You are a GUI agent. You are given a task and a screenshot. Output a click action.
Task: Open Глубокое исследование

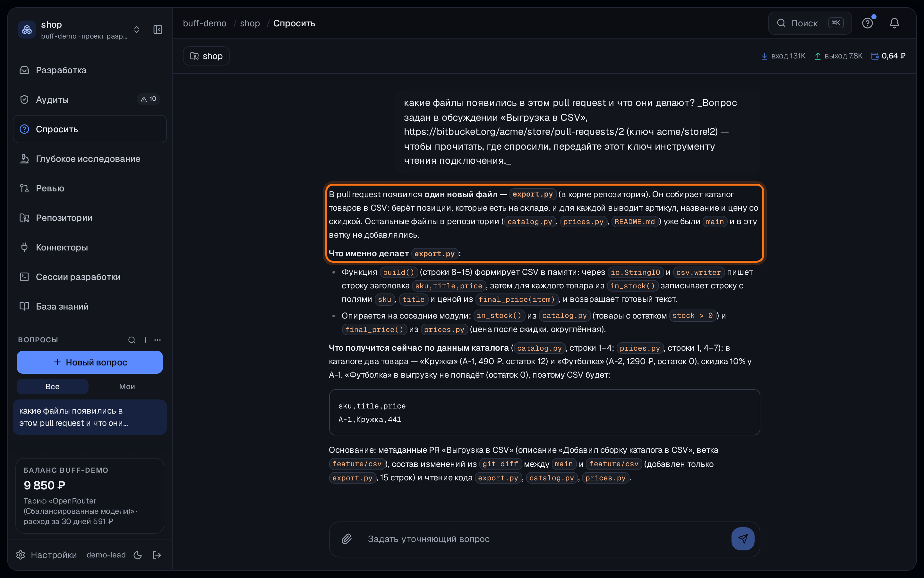tap(90, 159)
